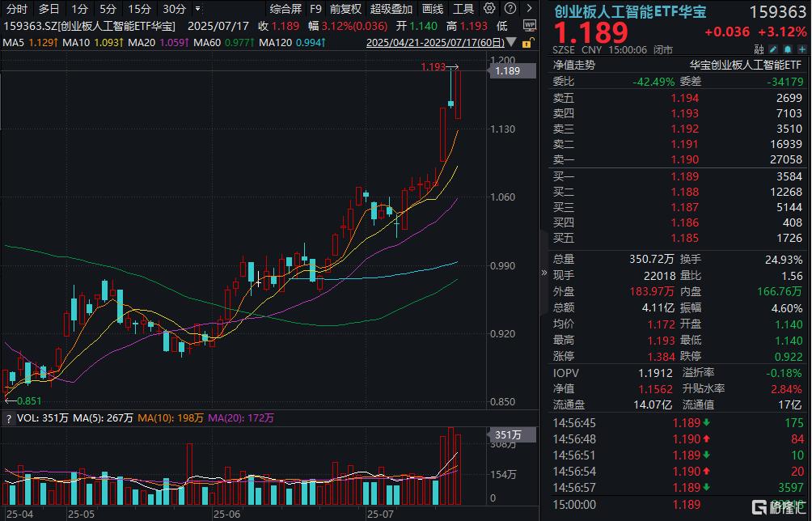Click the stock code 159363
Viewport: 812px width, 521px height.
point(778,12)
